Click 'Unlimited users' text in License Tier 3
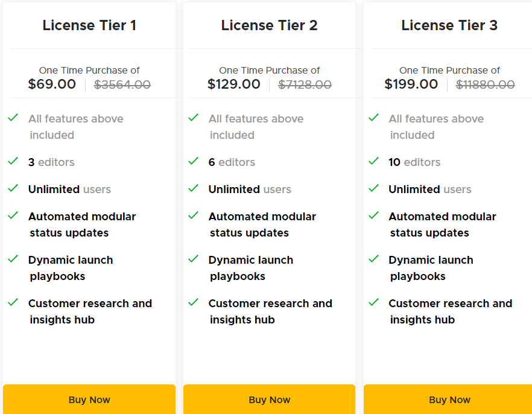This screenshot has width=532, height=414. pyautogui.click(x=429, y=188)
